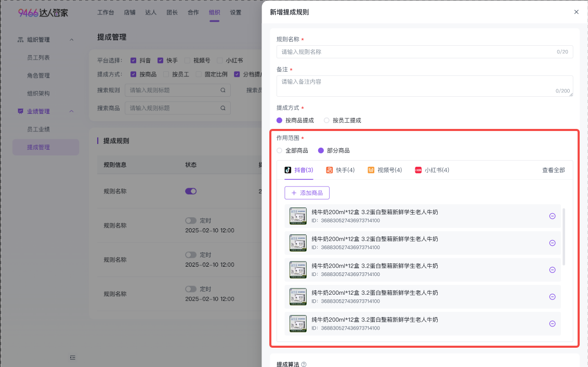This screenshot has height=367, width=588.
Task: Enable the 视频号 platform checkbox
Action: tap(187, 60)
